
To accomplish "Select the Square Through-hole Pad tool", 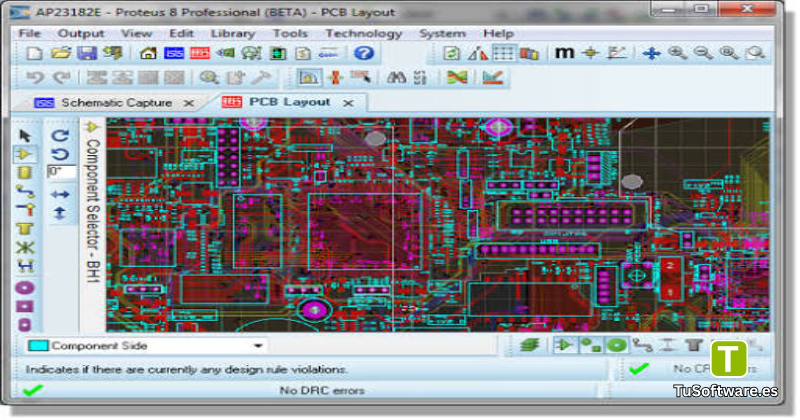I will point(24,306).
